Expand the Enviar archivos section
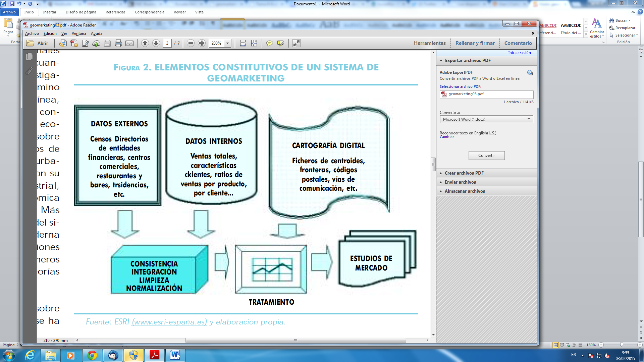 (486, 182)
